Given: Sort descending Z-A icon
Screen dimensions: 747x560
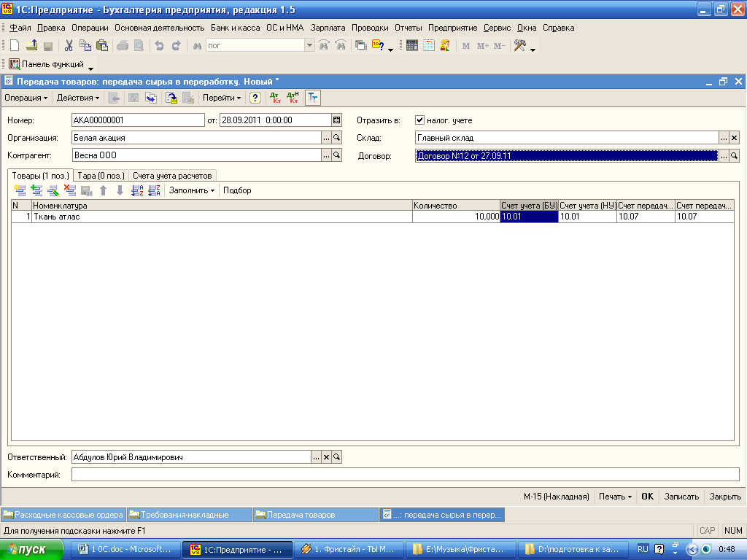Looking at the screenshot, I should coord(154,190).
